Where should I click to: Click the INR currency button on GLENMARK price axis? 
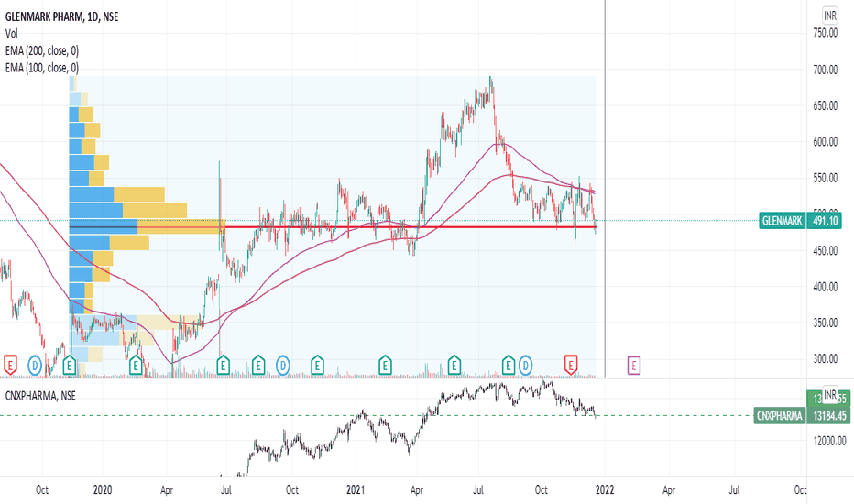pyautogui.click(x=830, y=16)
